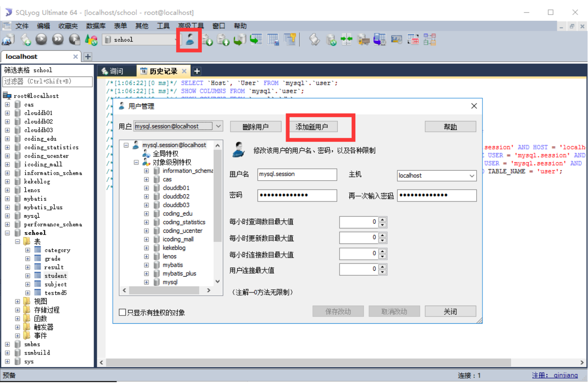Image resolution: width=588 pixels, height=383 pixels.
Task: Click the execute all queries double-arrow icon
Action: coord(58,40)
